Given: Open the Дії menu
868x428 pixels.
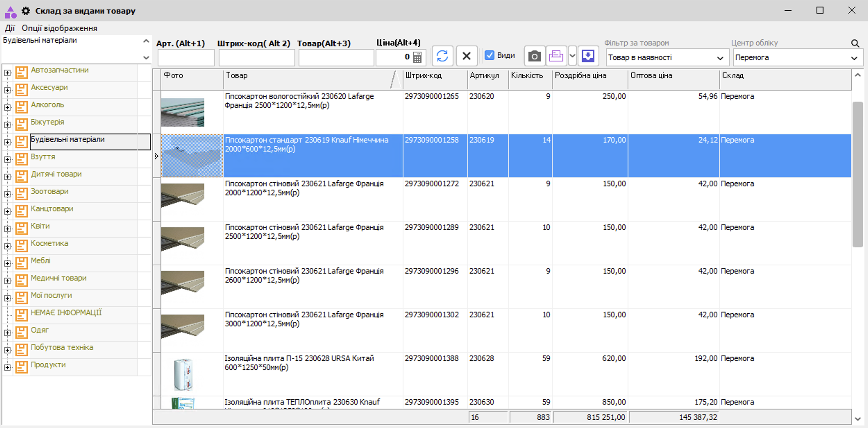Looking at the screenshot, I should pos(10,28).
